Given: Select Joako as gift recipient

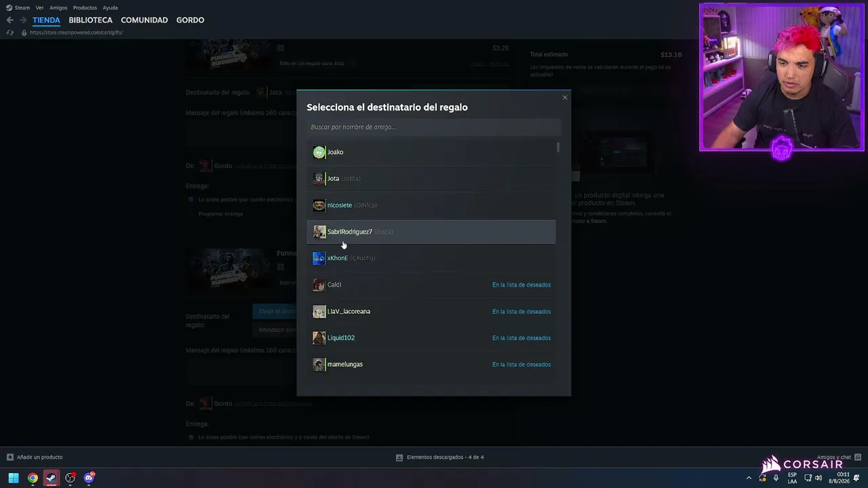Looking at the screenshot, I should click(431, 152).
